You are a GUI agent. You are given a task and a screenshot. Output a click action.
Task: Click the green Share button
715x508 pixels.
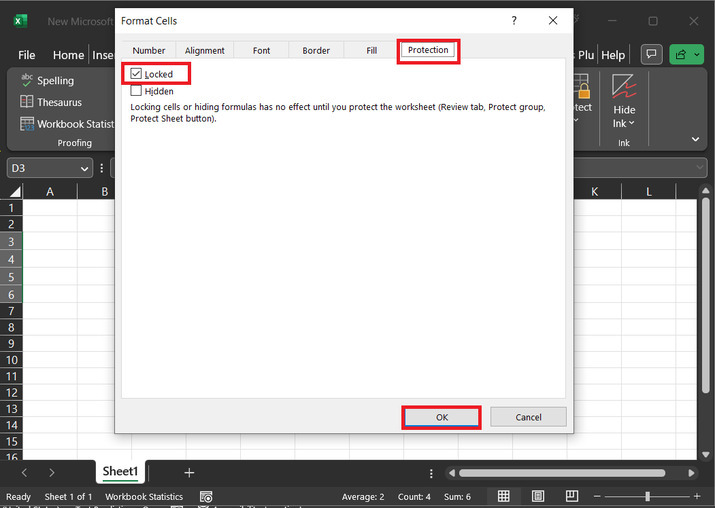click(681, 55)
